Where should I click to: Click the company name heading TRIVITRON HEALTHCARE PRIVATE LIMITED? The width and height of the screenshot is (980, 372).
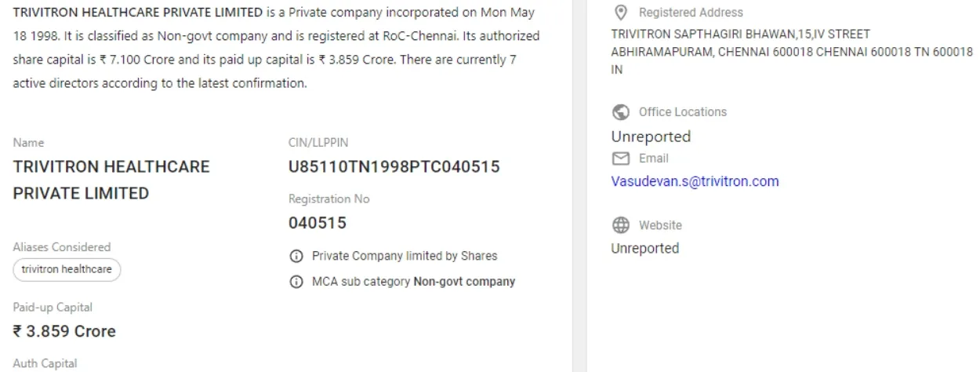pyautogui.click(x=111, y=180)
